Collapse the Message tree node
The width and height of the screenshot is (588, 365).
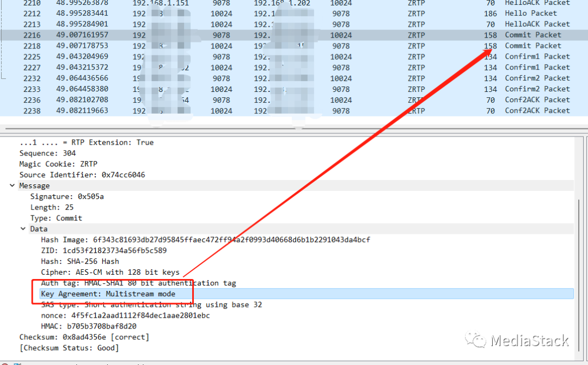click(x=13, y=186)
